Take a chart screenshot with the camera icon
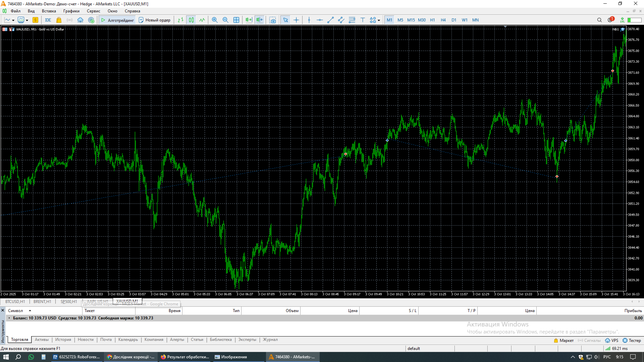The image size is (644, 362). pos(273,20)
